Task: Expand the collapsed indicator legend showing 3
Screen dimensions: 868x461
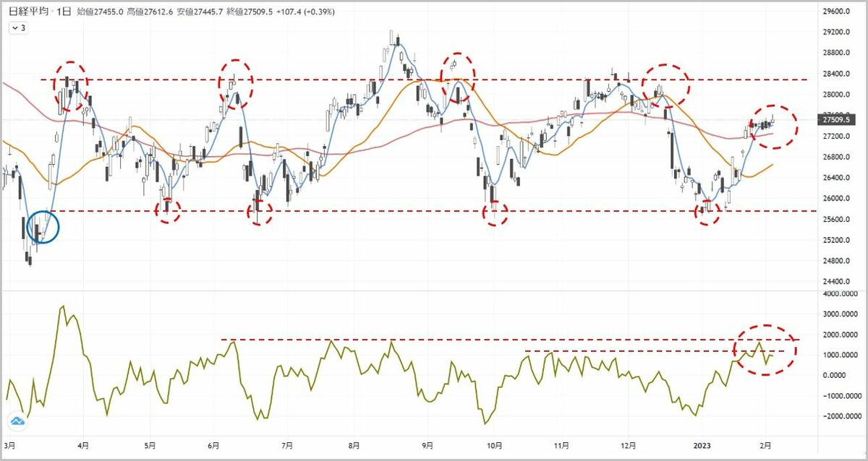Action: (x=18, y=27)
